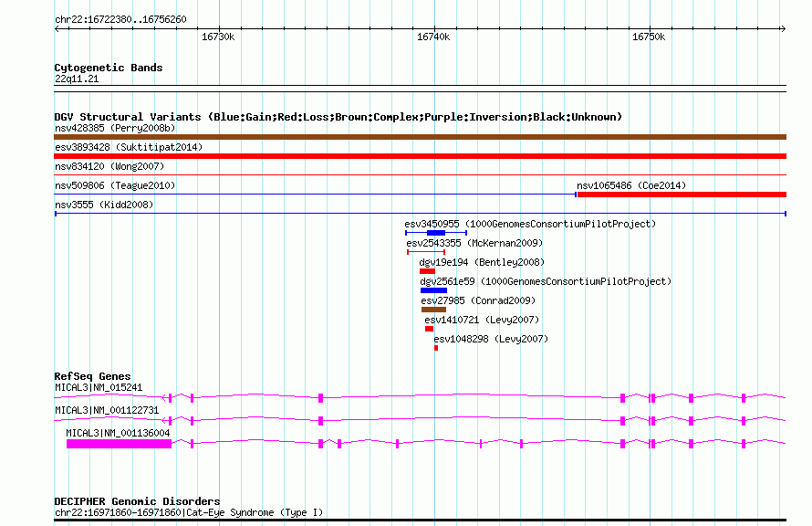Click the red dgv19e194 loss block
Image resolution: width=812 pixels, height=526 pixels.
click(x=427, y=271)
